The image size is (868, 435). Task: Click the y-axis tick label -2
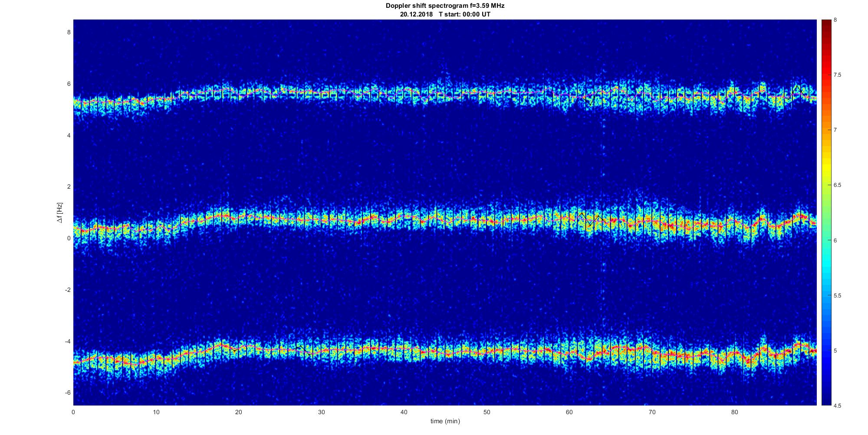pyautogui.click(x=67, y=290)
